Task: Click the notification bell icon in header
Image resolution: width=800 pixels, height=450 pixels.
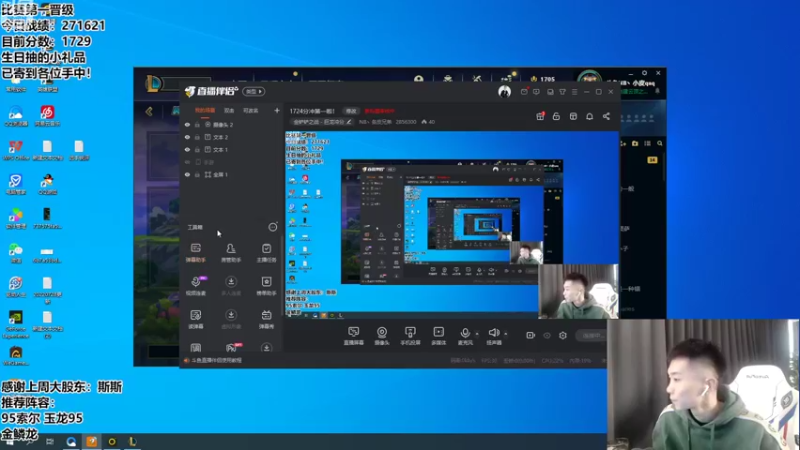Action: [589, 116]
